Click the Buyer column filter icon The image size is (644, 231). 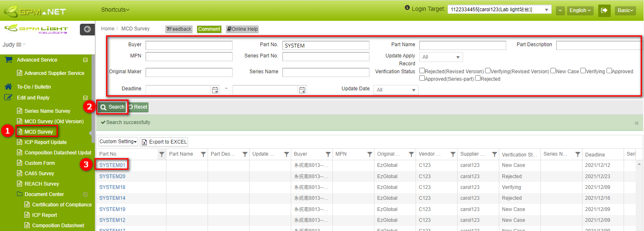coord(328,154)
